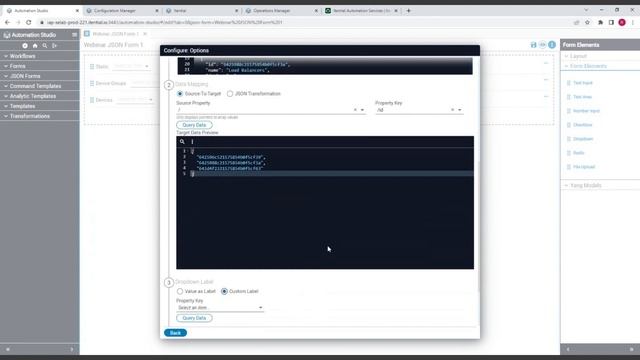Select the Webinar JSON Form 1 editor tab
This screenshot has height=360, width=640.
pos(116,34)
